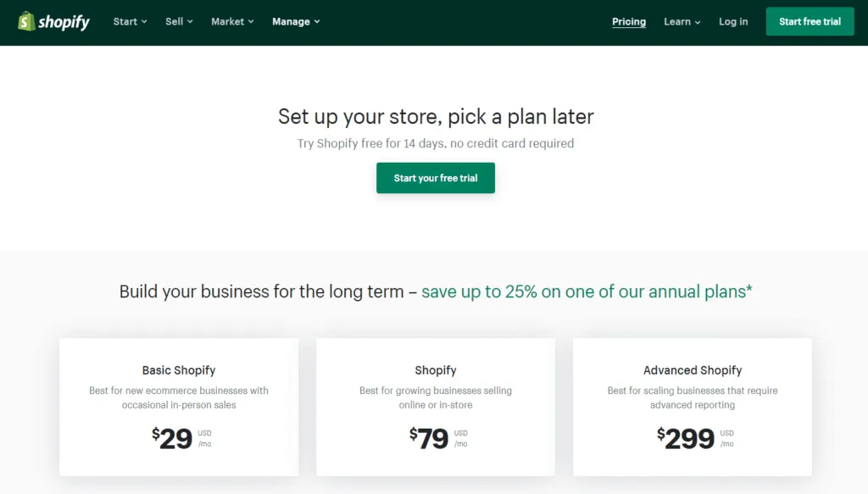Click the Shopify wordmark in header

(x=64, y=22)
